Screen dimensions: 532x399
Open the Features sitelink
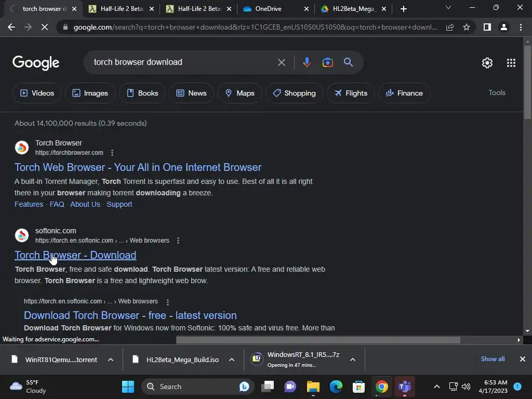(29, 204)
